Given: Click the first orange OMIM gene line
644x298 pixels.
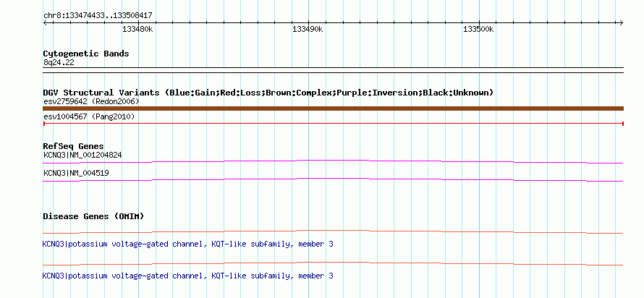Looking at the screenshot, I should click(x=333, y=232).
